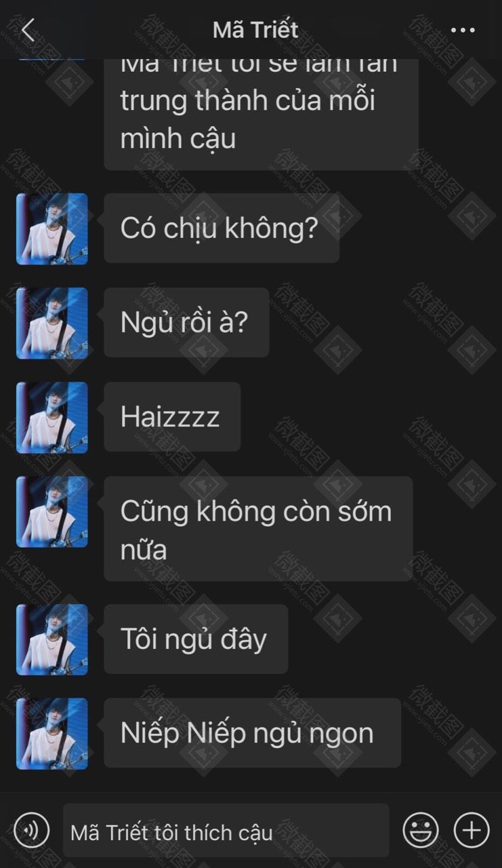
Task: Select the "Tôi ngủ đây" message bubble
Action: click(x=196, y=639)
